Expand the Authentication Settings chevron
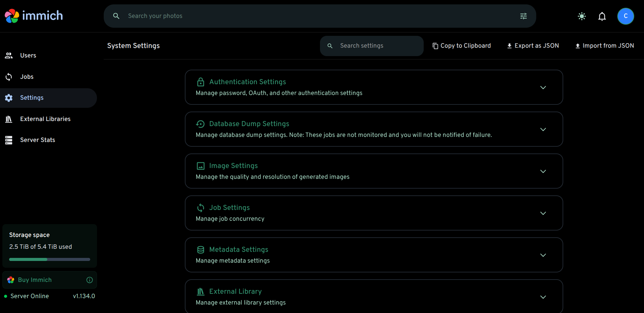The width and height of the screenshot is (644, 313). [x=543, y=88]
